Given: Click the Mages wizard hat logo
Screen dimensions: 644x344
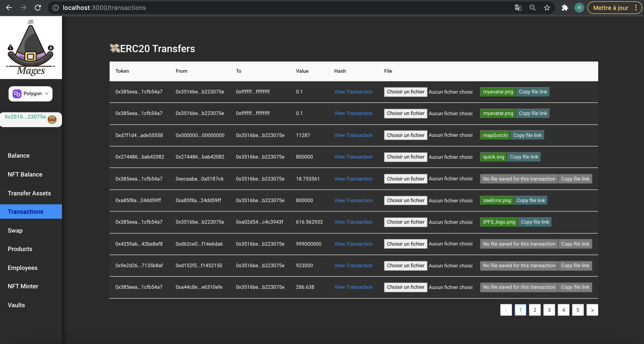Looking at the screenshot, I should [31, 48].
